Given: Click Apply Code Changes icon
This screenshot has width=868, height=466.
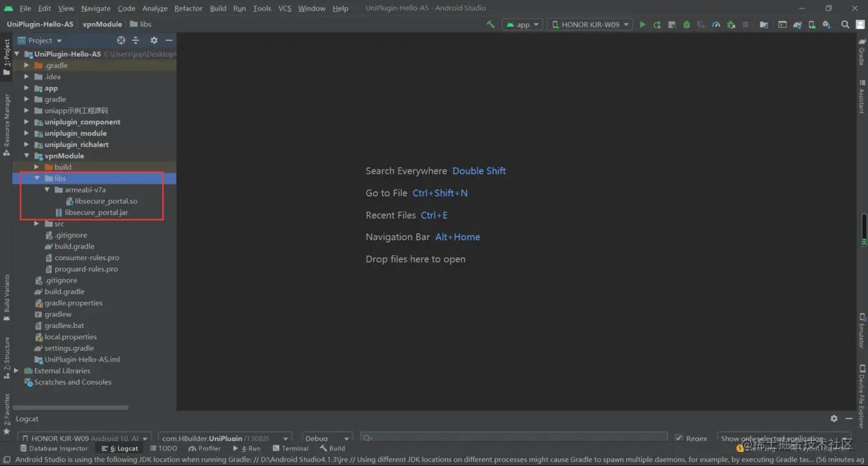Looking at the screenshot, I should point(672,25).
